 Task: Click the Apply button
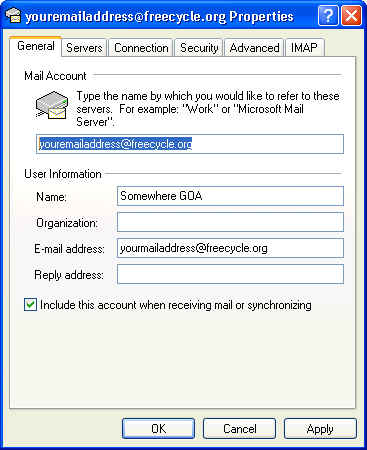pyautogui.click(x=320, y=428)
